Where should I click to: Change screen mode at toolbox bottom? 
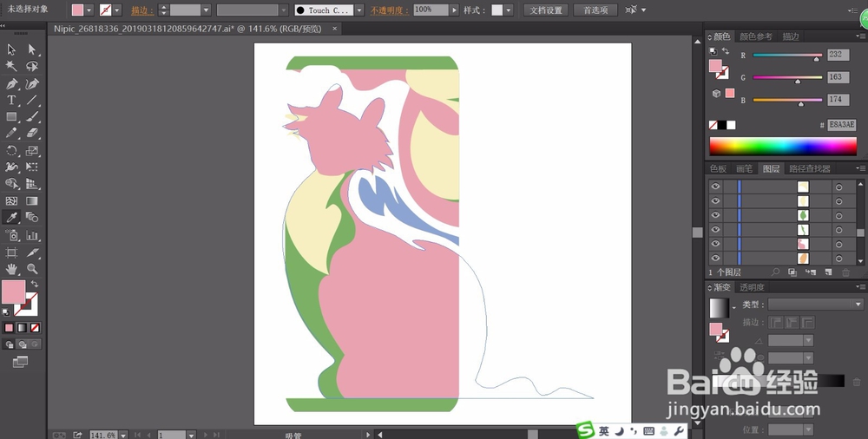(20, 362)
